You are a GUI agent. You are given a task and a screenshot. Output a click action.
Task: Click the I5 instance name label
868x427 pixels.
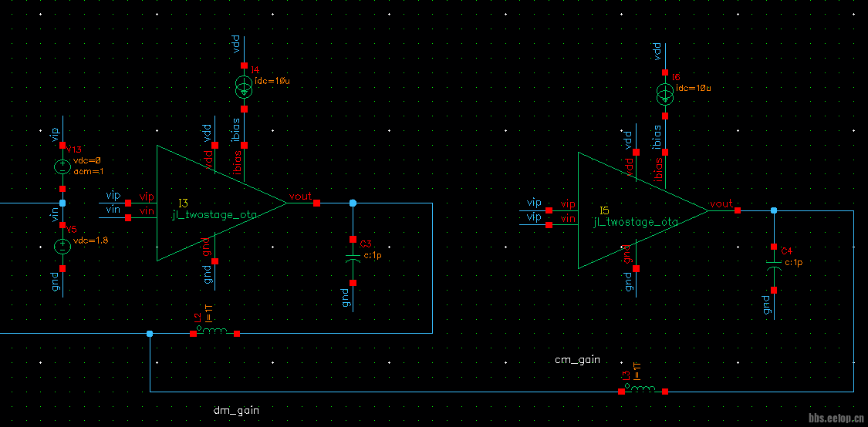(x=604, y=210)
